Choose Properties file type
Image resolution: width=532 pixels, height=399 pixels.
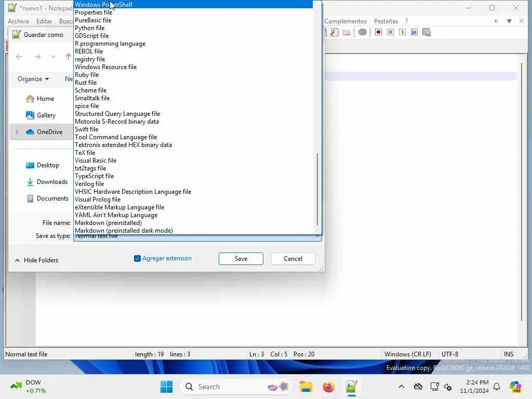(193, 12)
